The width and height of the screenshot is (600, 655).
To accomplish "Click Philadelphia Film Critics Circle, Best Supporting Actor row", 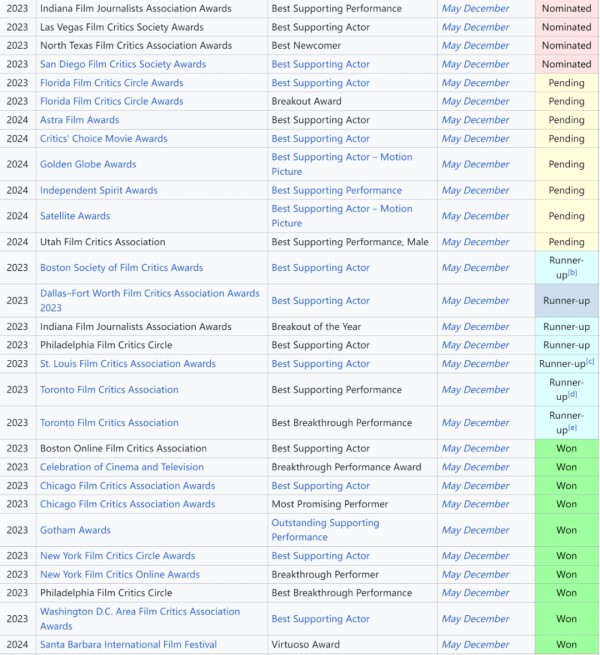I will coord(106,345).
